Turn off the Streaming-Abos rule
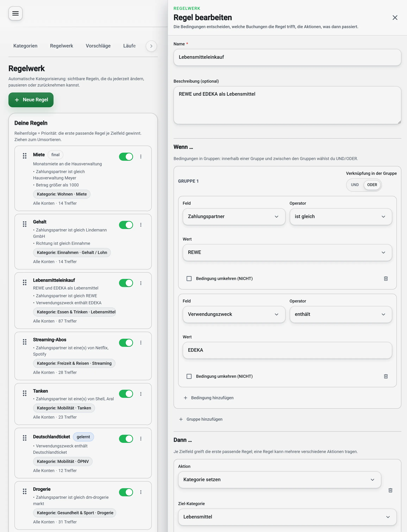This screenshot has height=532, width=407. click(x=126, y=343)
